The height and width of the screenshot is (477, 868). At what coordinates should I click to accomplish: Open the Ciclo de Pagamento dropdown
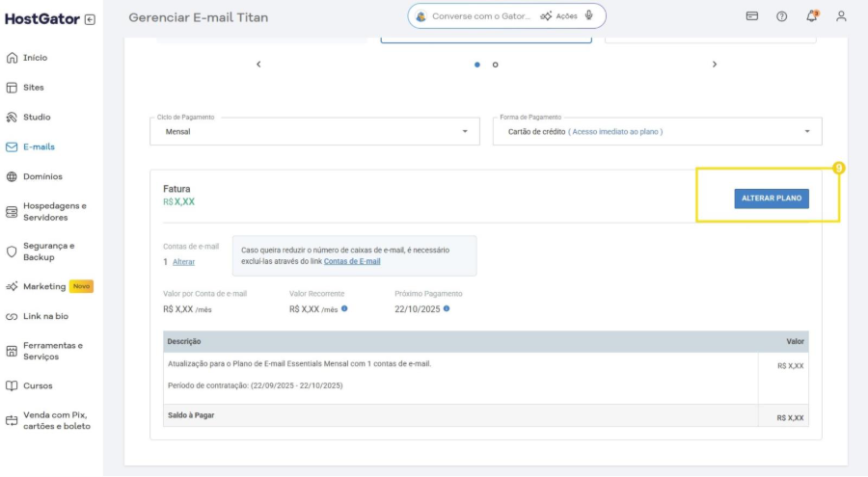pyautogui.click(x=315, y=132)
